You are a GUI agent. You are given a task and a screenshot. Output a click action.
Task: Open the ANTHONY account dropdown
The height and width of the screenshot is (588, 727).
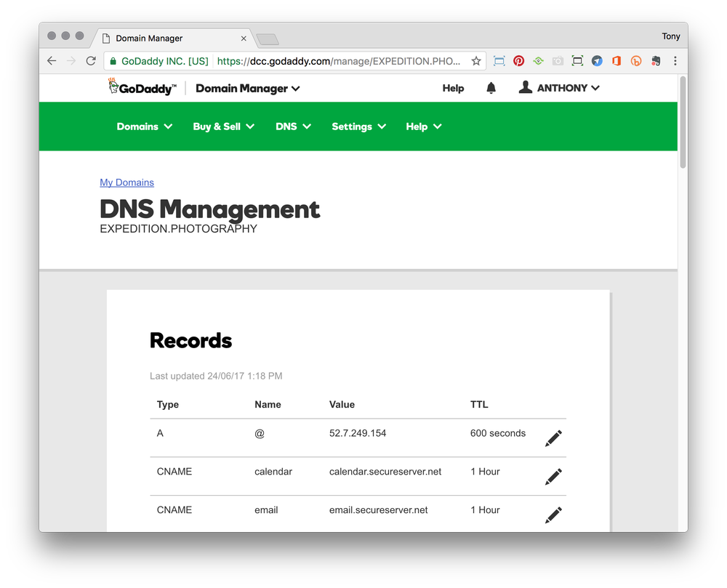click(568, 88)
